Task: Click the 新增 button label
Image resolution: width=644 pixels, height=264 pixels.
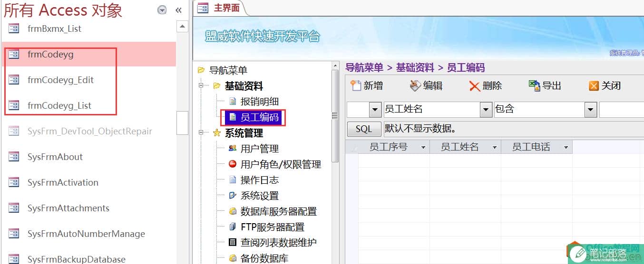Action: (373, 86)
